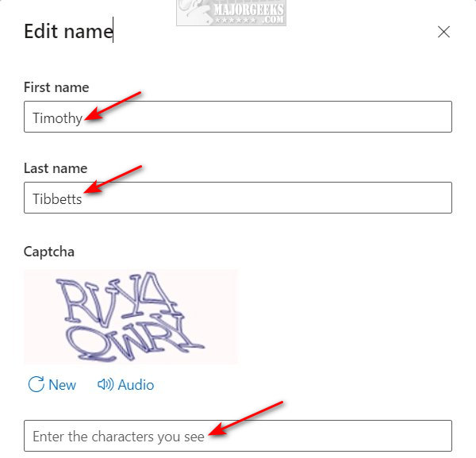Screen dimensions: 476x458
Task: Focus the First name input field
Action: coord(238,117)
